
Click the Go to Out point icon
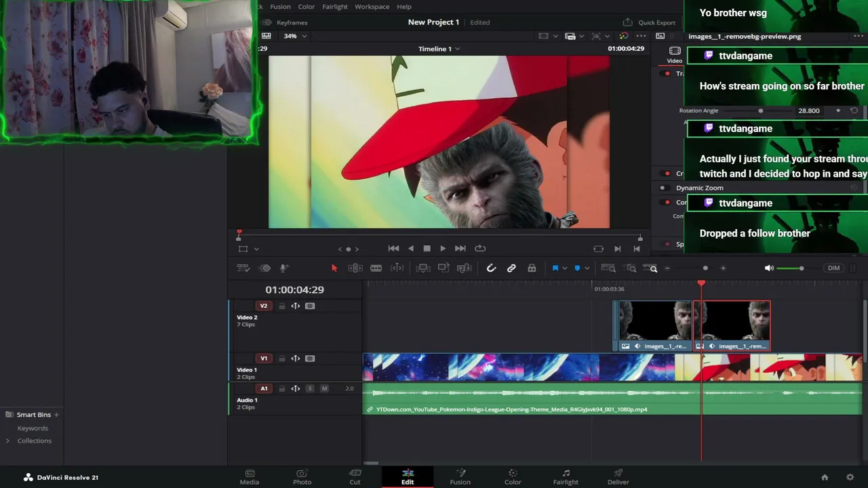point(617,249)
